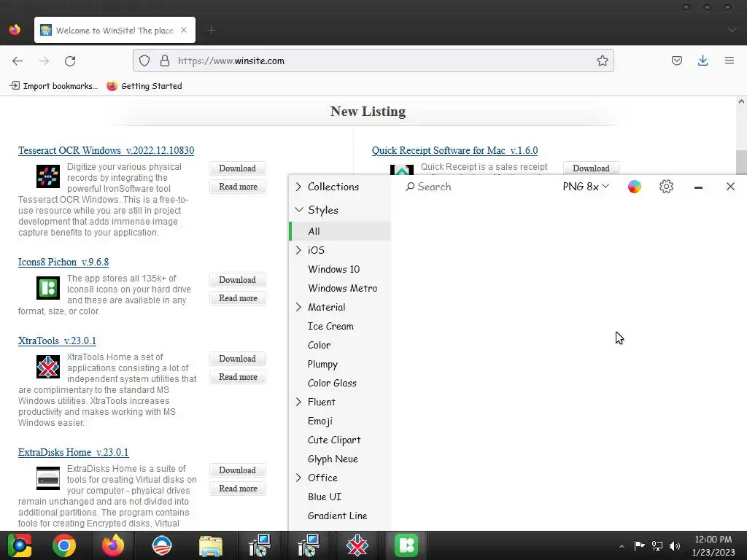Download Icons8 Pichon
The width and height of the screenshot is (747, 560).
point(237,279)
